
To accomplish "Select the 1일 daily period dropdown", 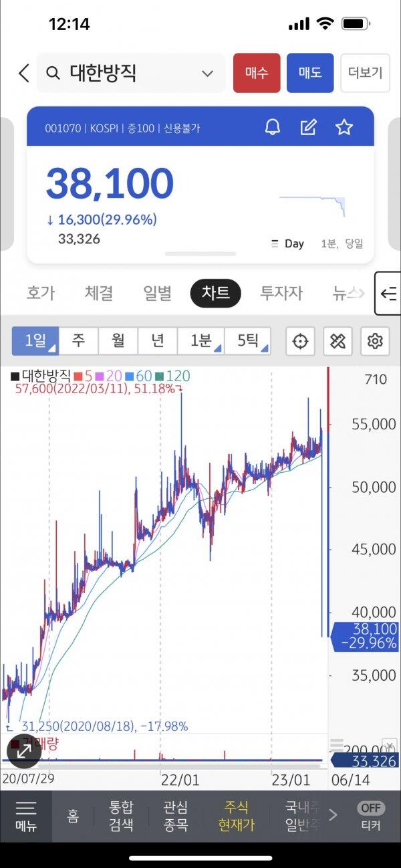I will (x=35, y=341).
